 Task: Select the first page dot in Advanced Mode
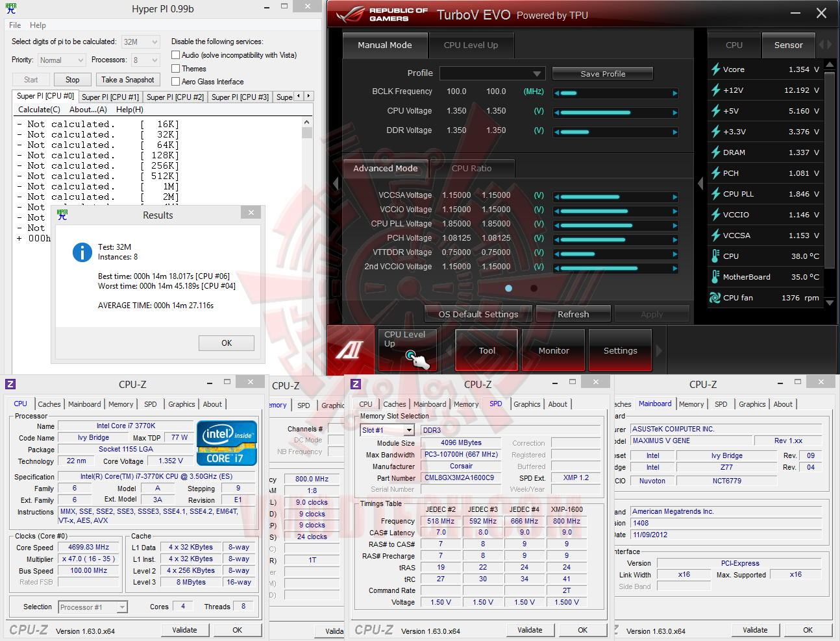(x=508, y=288)
